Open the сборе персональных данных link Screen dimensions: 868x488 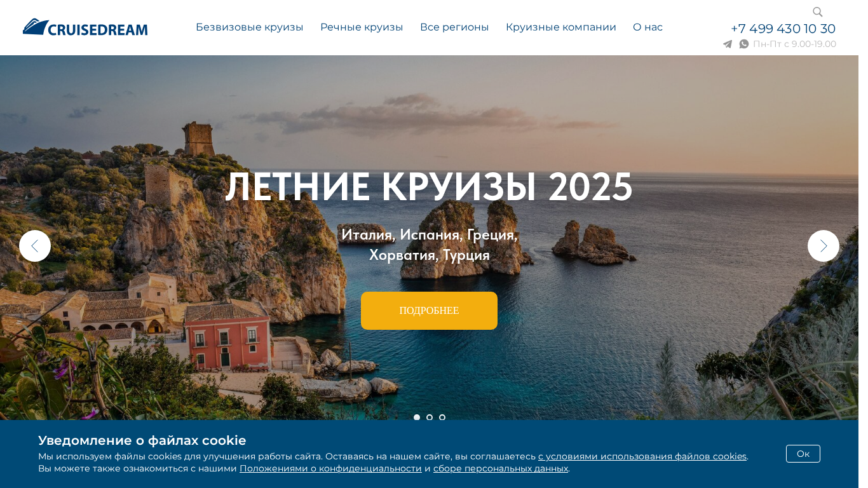pos(501,468)
